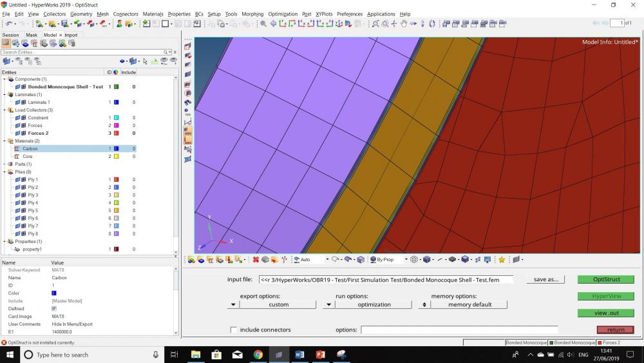Open the Auto visualization dropdown

click(327, 259)
